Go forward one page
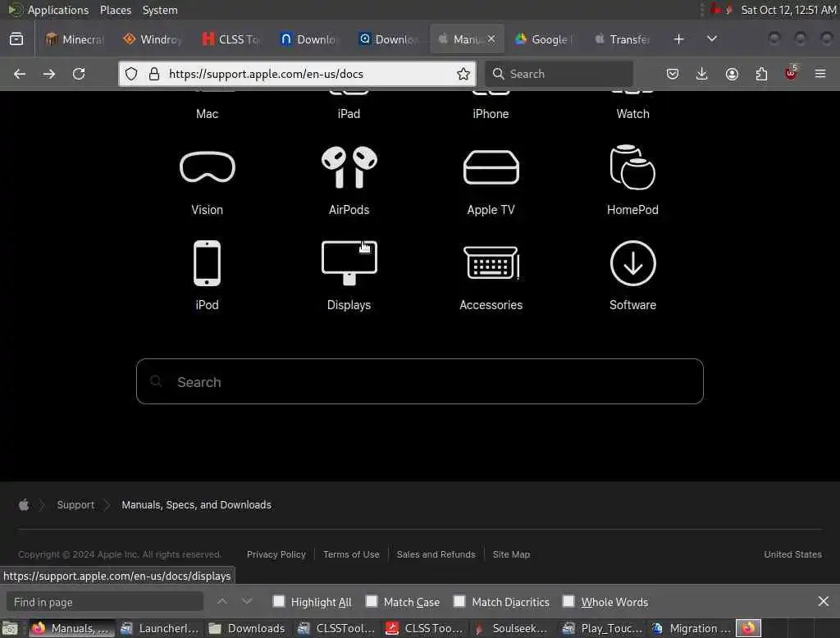 pos(49,74)
